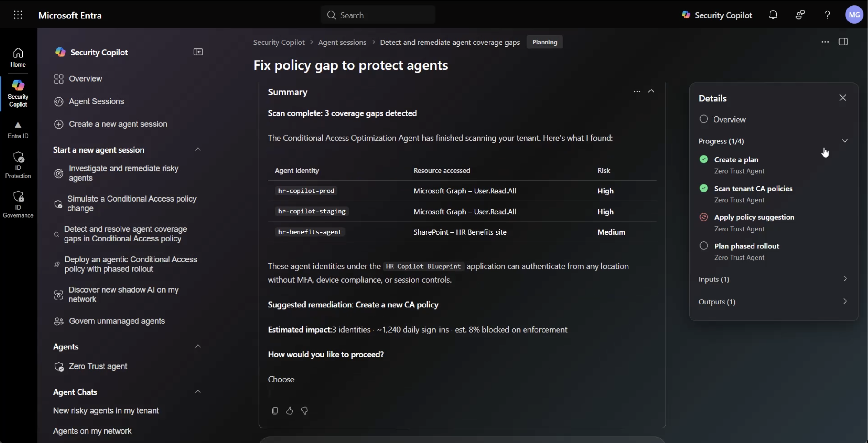This screenshot has height=443, width=868.
Task: Click Plan phased rollout step
Action: [x=747, y=246]
